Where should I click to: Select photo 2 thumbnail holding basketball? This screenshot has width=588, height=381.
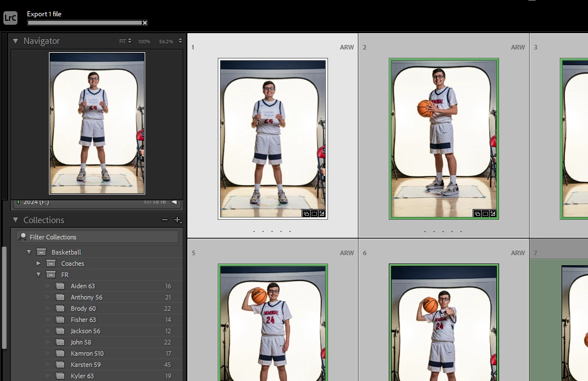point(443,139)
